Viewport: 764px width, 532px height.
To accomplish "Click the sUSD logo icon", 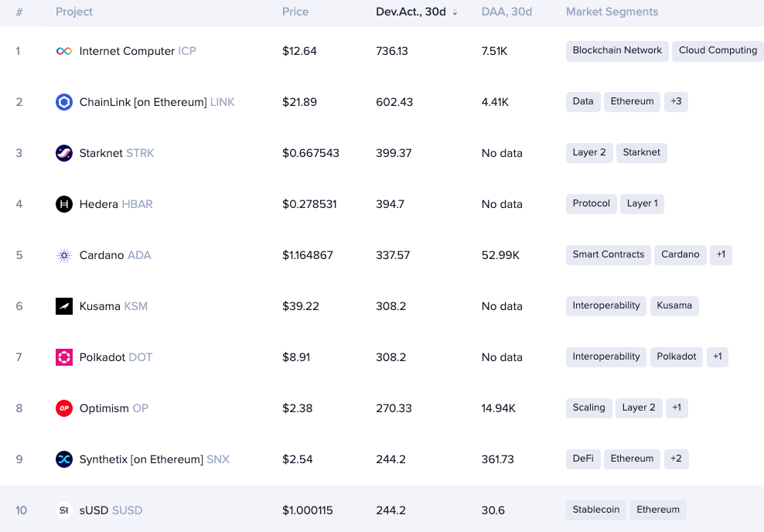I will 64,510.
